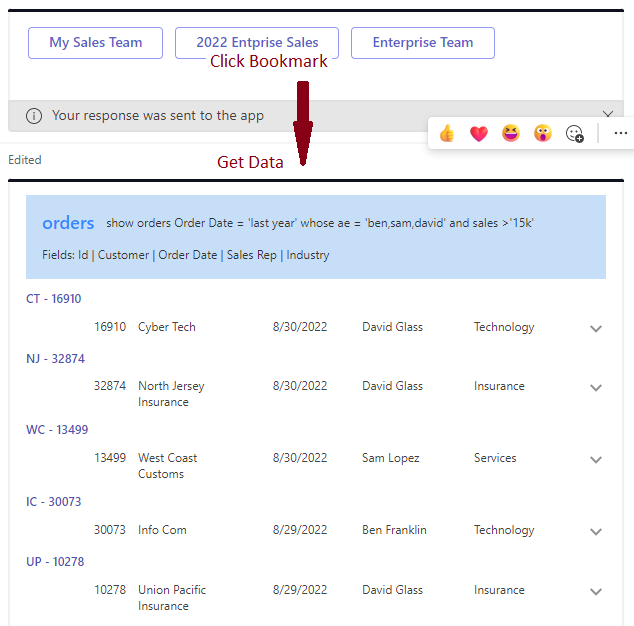634x626 pixels.
Task: Open the WC - 13499 order link
Action: tap(57, 430)
